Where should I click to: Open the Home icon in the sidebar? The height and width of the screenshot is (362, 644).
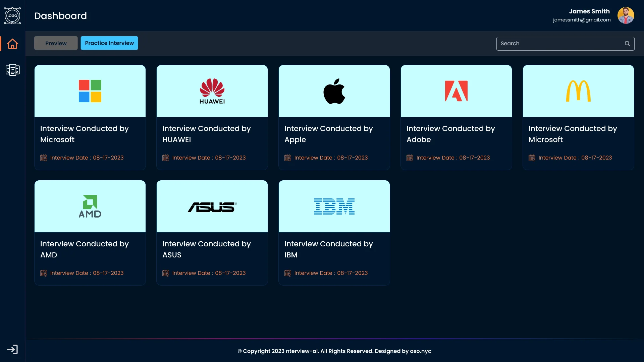(12, 44)
